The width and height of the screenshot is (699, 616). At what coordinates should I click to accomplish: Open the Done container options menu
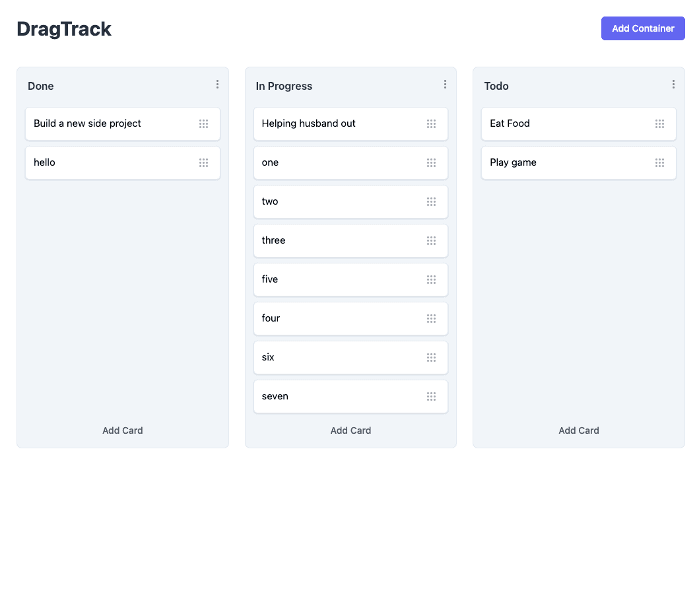pyautogui.click(x=218, y=85)
